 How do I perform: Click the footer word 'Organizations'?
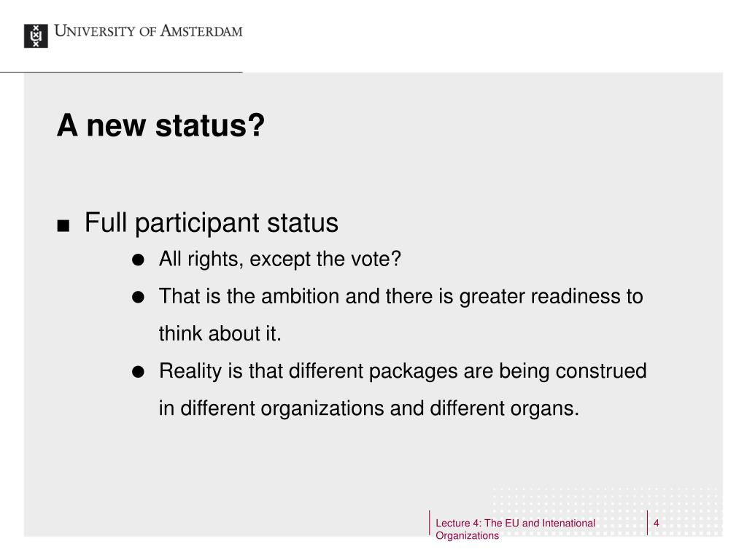pos(467,535)
